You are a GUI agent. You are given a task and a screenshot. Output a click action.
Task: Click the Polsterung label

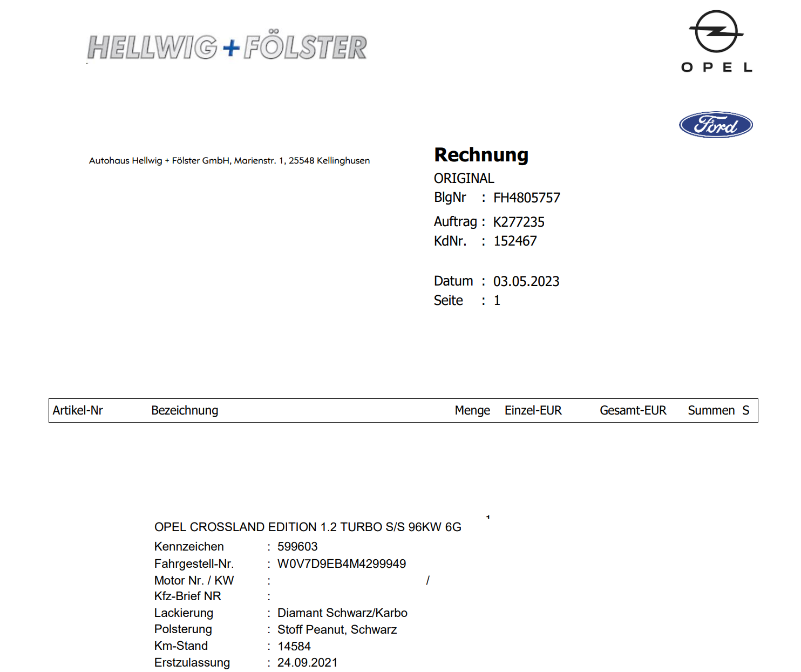183,629
